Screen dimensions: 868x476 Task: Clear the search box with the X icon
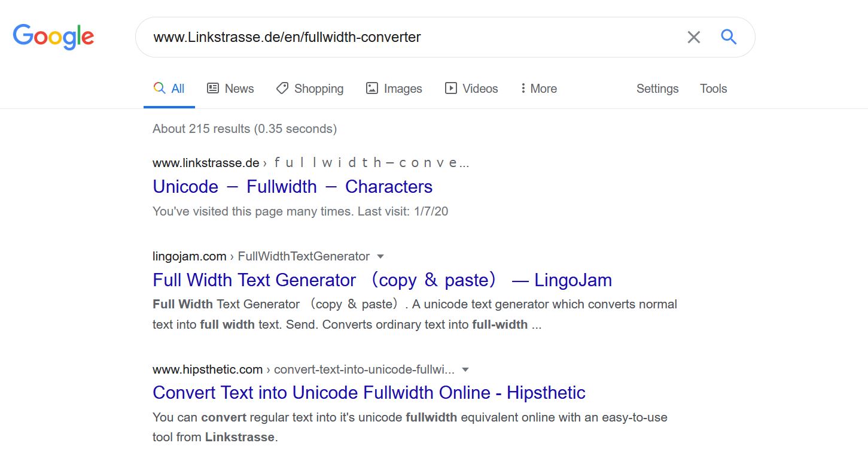(x=693, y=37)
